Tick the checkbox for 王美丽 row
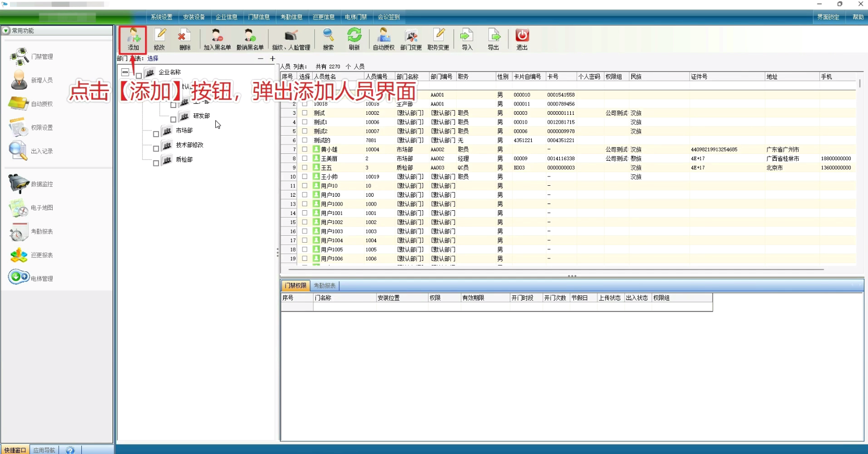Viewport: 868px width, 454px height. tap(305, 158)
